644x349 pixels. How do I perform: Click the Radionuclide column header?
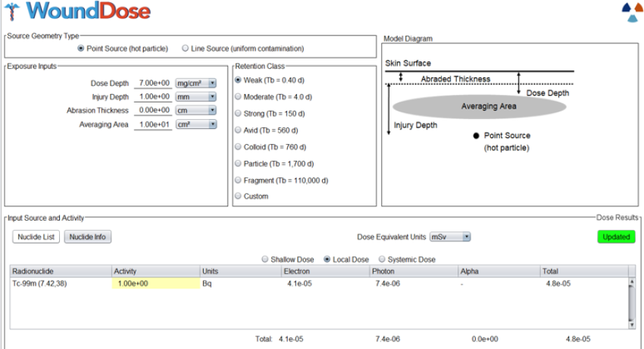pyautogui.click(x=61, y=271)
